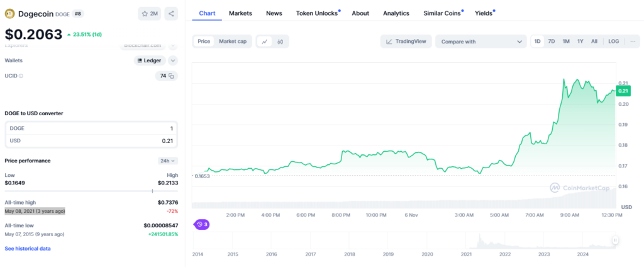
Task: Click the #8 rank badge
Action: [x=78, y=14]
